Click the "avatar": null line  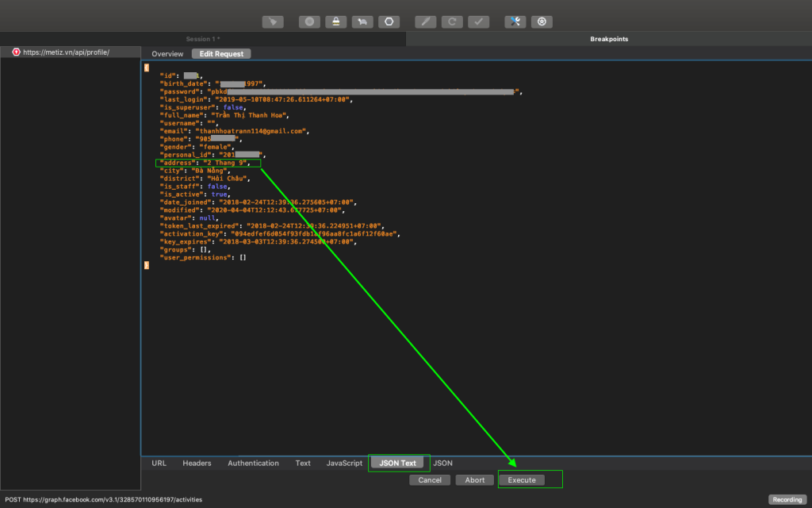190,217
